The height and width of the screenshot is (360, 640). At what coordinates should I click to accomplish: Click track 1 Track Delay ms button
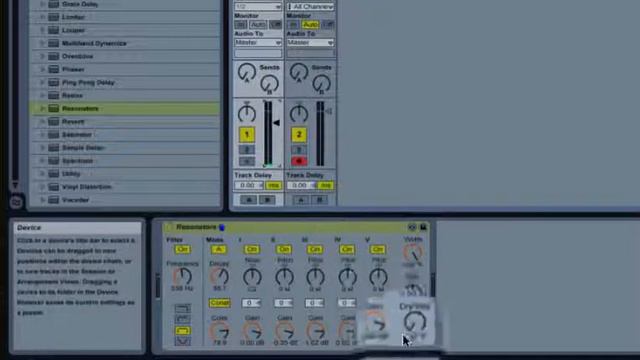point(273,185)
